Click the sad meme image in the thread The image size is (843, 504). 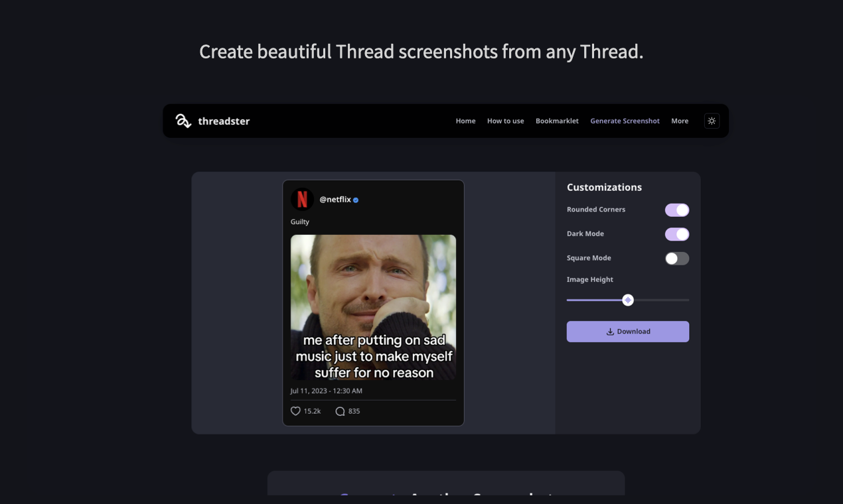coord(372,306)
